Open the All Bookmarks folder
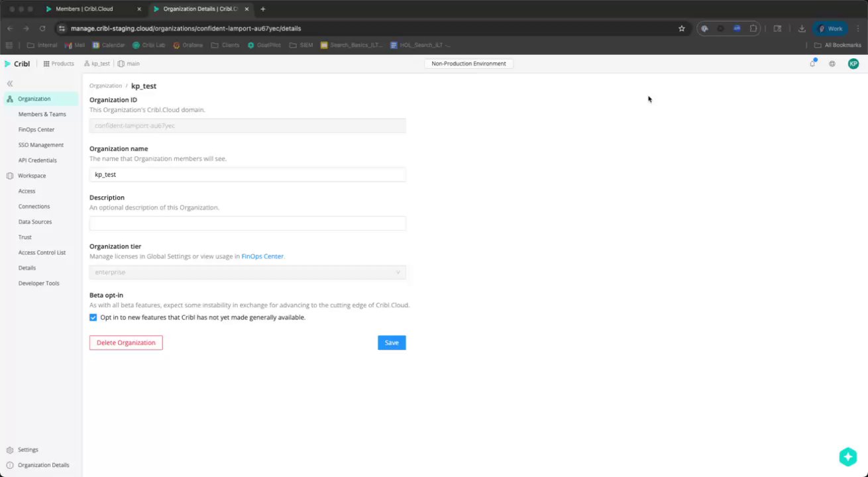Image resolution: width=868 pixels, height=477 pixels. click(838, 45)
